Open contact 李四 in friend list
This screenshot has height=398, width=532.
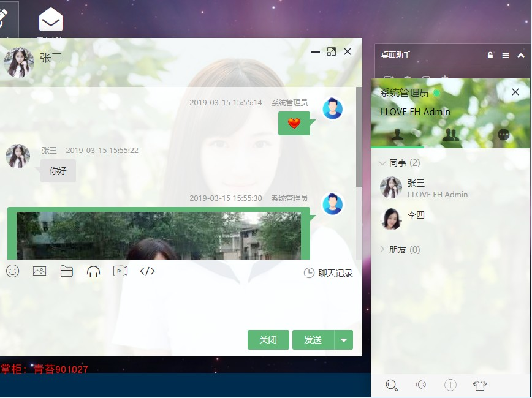pyautogui.click(x=450, y=219)
